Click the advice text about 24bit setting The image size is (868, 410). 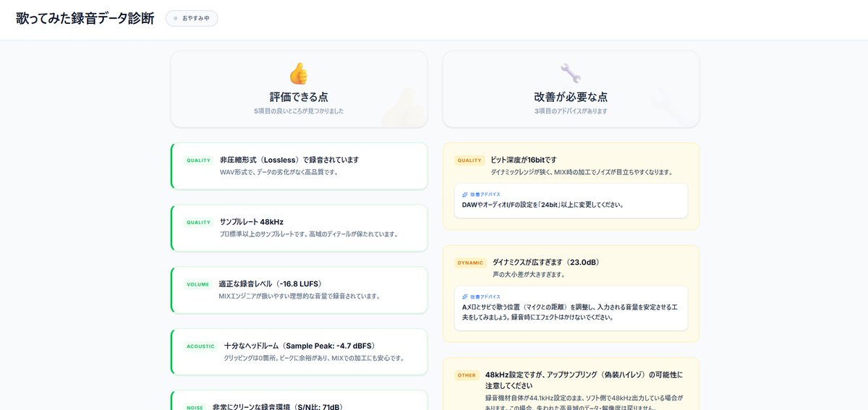tap(542, 205)
